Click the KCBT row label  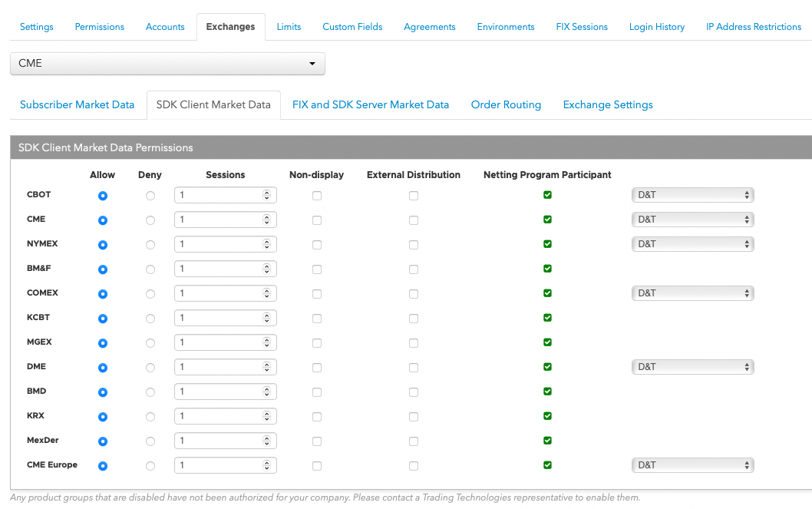(38, 317)
